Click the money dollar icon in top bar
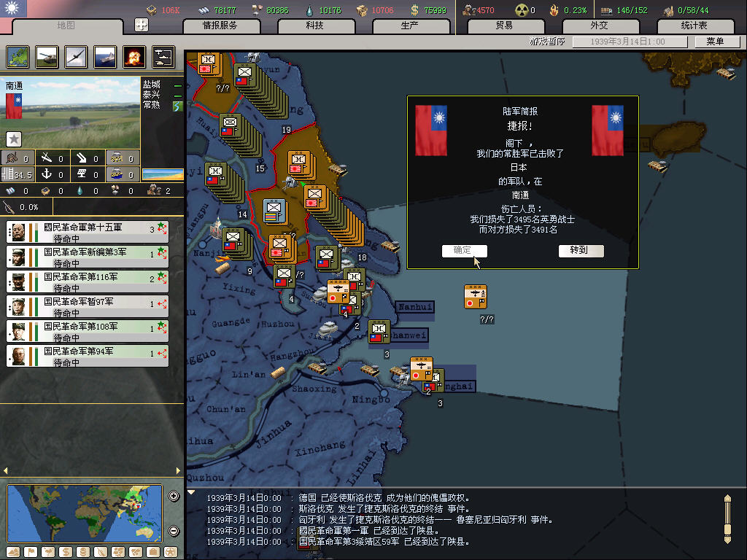 [414, 10]
